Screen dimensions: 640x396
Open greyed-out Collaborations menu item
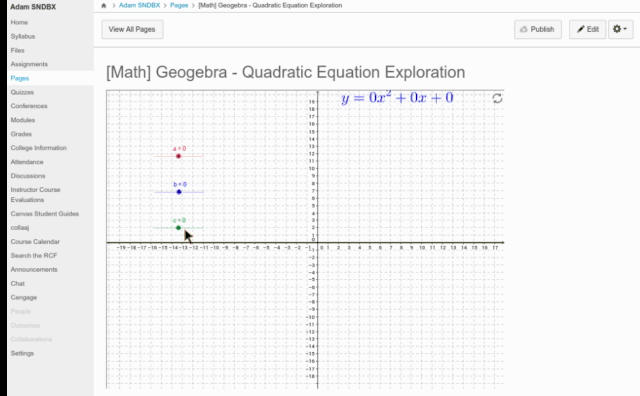(31, 339)
